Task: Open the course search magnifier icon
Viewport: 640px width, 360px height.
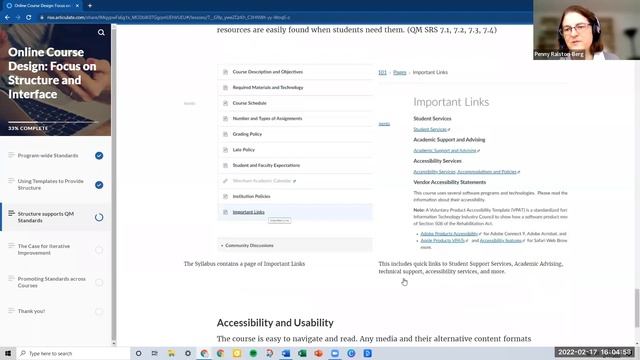Action: point(101,32)
